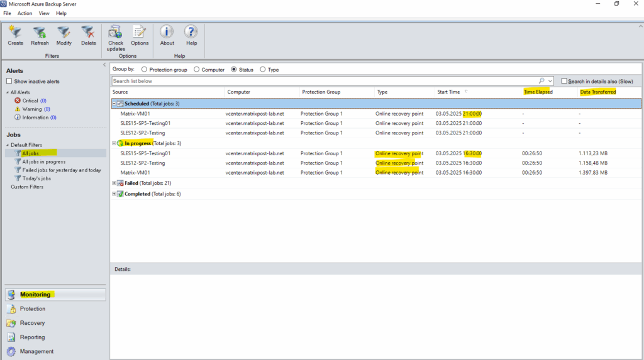
Task: Open the Action menu
Action: click(x=25, y=14)
